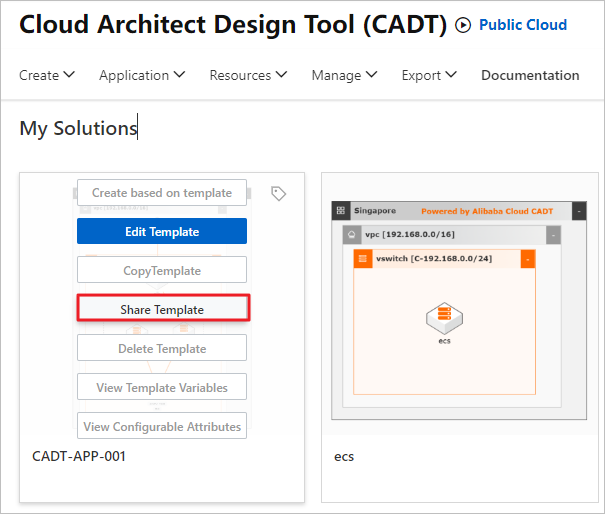Click the ecs template name label

click(344, 457)
